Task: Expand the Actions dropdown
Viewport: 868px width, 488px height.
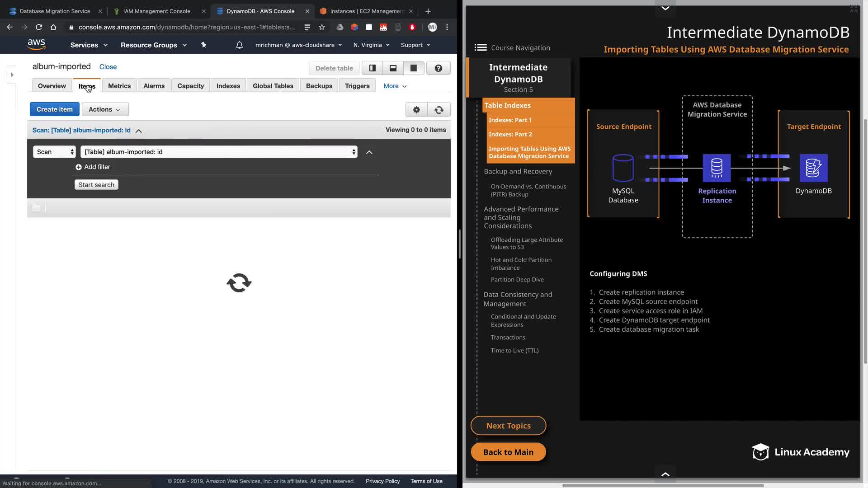Action: pyautogui.click(x=104, y=109)
